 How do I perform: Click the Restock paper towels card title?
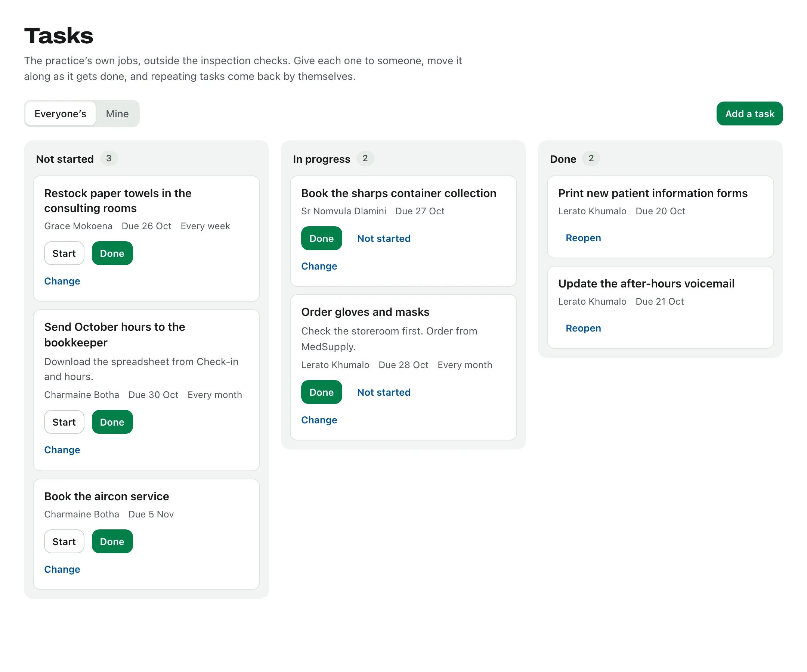pyautogui.click(x=118, y=200)
